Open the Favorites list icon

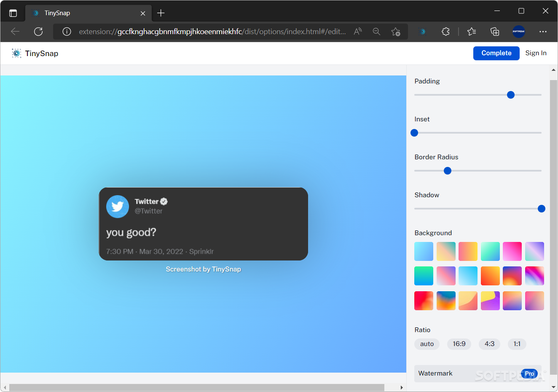[x=472, y=32]
